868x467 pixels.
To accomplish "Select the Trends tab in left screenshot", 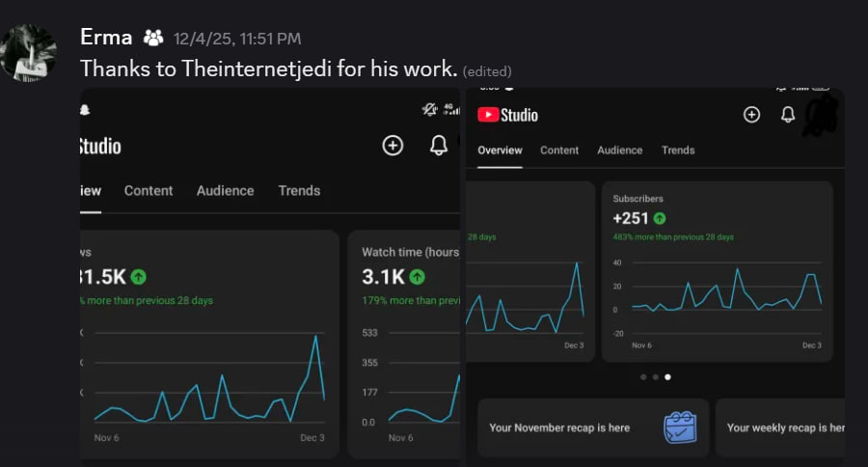I will 299,191.
